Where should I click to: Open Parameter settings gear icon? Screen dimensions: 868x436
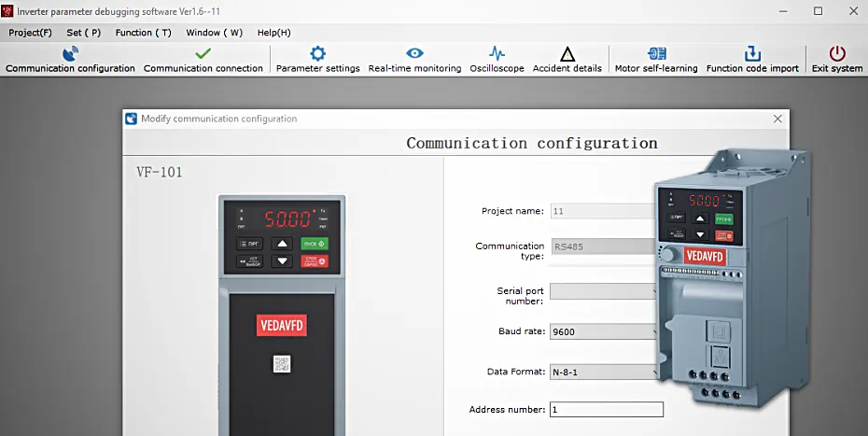[x=317, y=54]
